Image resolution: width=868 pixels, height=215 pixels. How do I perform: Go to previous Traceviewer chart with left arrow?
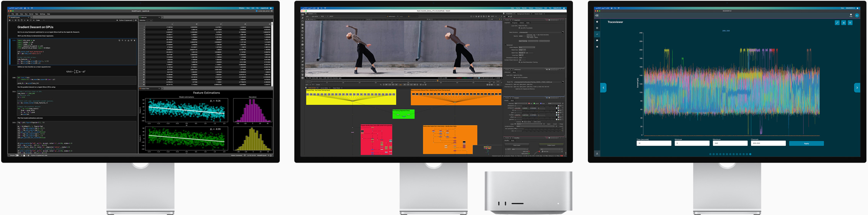[x=603, y=88]
